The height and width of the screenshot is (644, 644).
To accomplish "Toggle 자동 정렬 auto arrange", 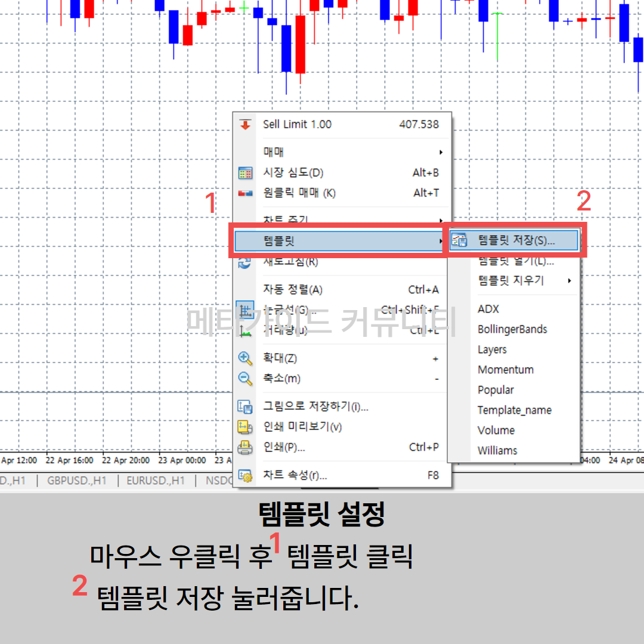I will pos(293,290).
